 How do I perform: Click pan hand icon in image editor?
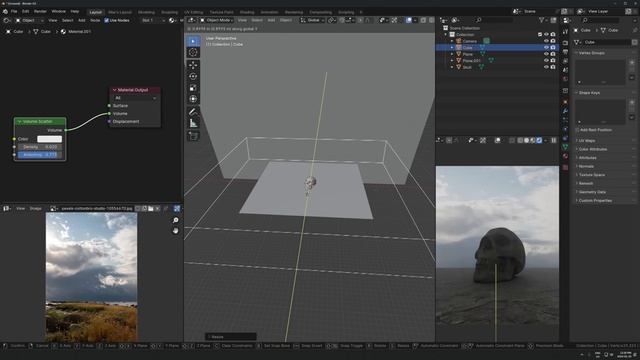tap(176, 231)
